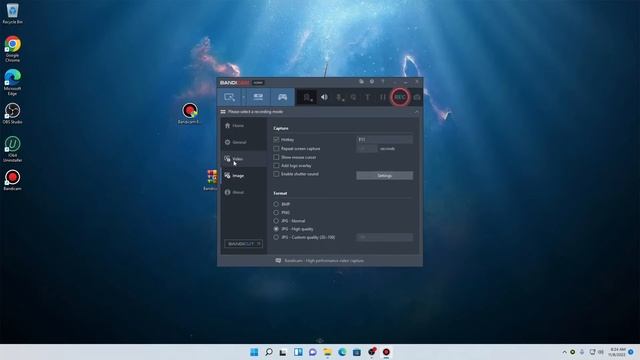640x360 pixels.
Task: Open the screen recording mode dropdown arrow
Action: coord(244,97)
